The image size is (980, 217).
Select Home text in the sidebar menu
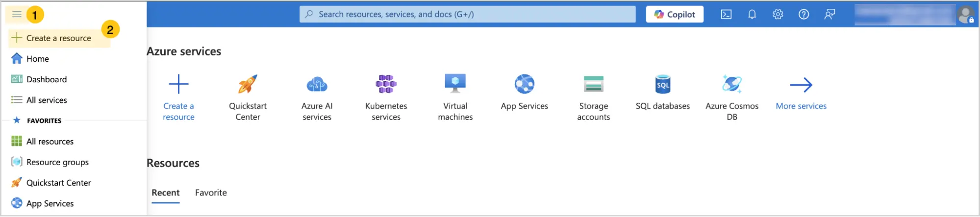[38, 59]
